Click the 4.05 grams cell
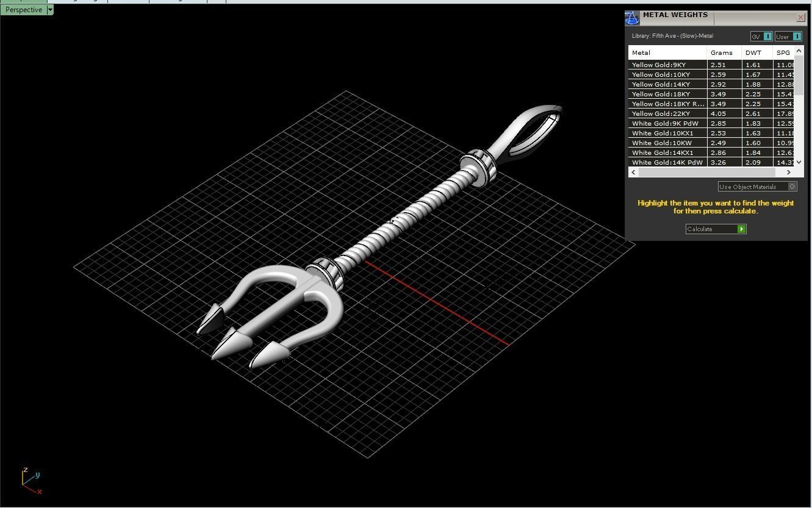Viewport: 812px width, 508px height. pyautogui.click(x=724, y=113)
